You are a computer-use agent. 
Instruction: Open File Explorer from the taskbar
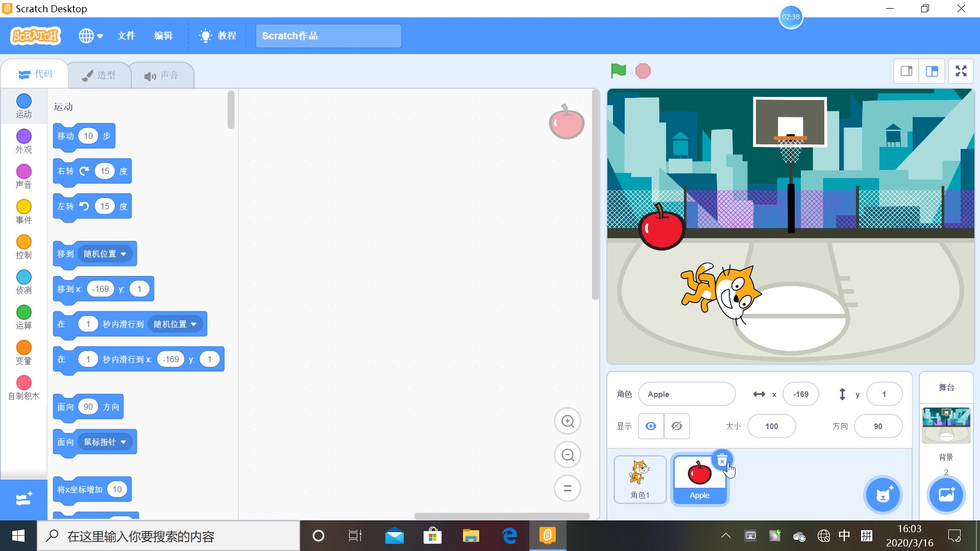(x=471, y=536)
